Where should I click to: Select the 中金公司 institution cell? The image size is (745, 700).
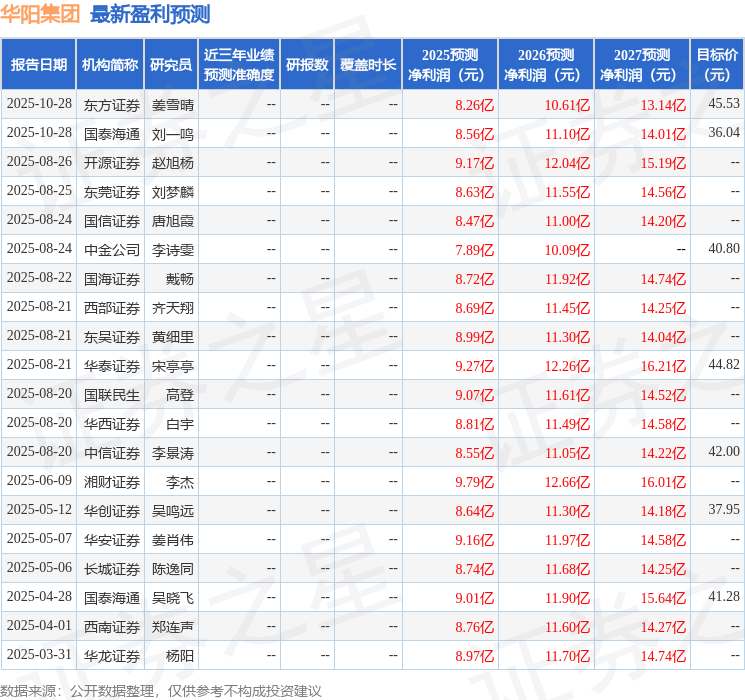[x=112, y=250]
